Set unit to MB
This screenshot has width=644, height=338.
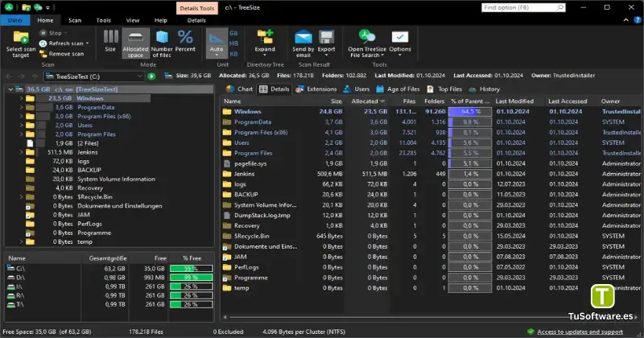click(233, 43)
